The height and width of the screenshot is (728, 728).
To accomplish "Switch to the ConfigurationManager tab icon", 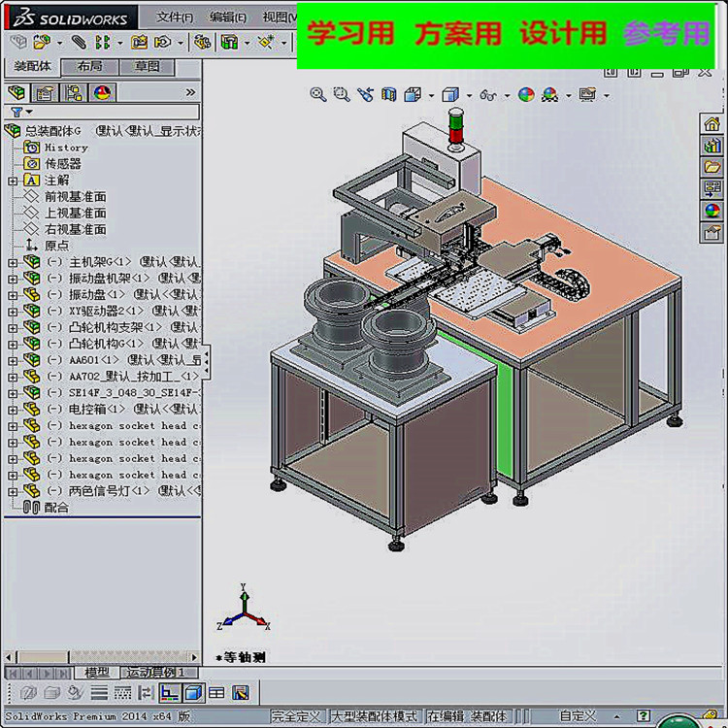I will coord(74,93).
